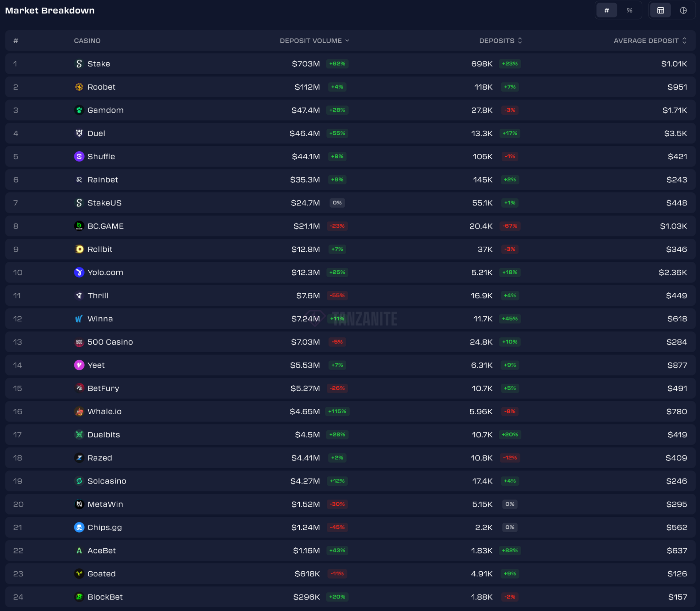Screen dimensions: 700x611
Task: Switch to absolute number (#) view
Action: click(606, 11)
